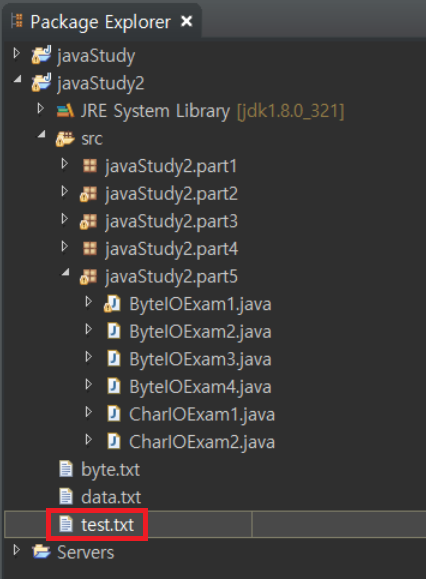Click the JRE System Library books icon

65,111
